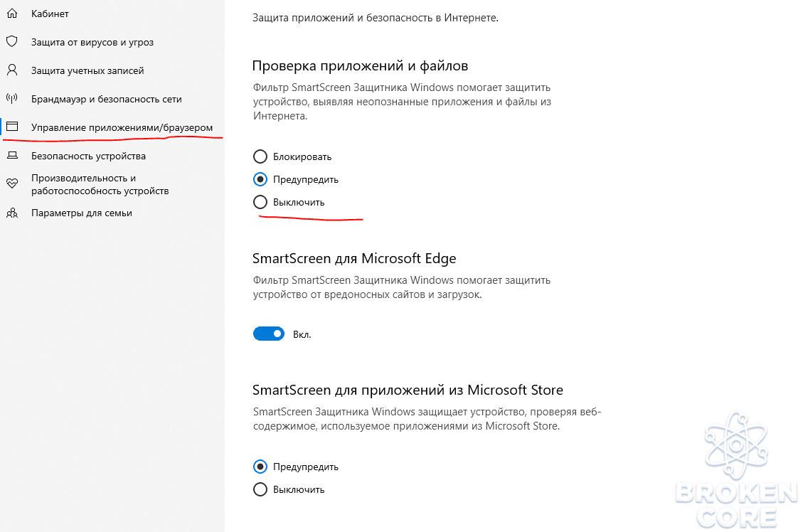Open Производительность и работоспособность устройств

100,184
